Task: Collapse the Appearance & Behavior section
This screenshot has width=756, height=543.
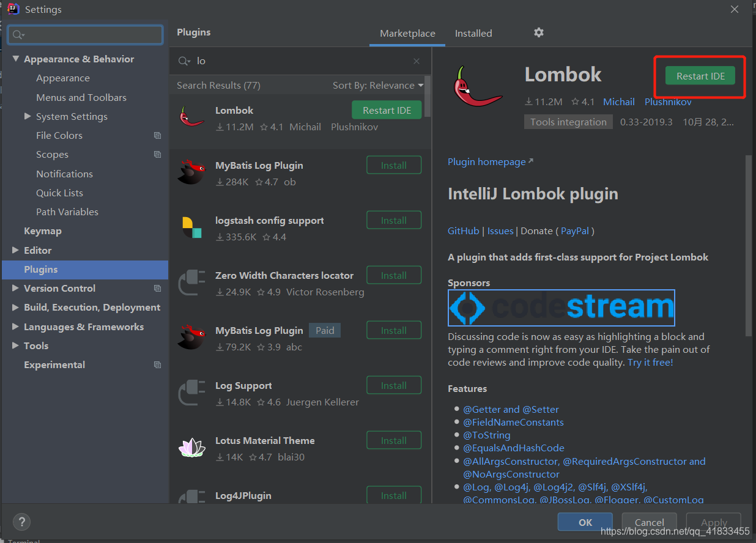Action: (x=15, y=59)
